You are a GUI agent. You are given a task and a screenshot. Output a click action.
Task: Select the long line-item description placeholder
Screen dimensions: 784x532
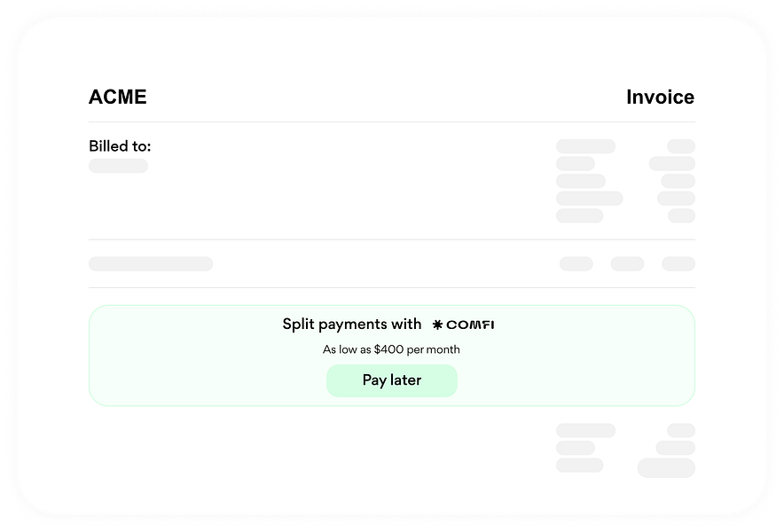151,263
